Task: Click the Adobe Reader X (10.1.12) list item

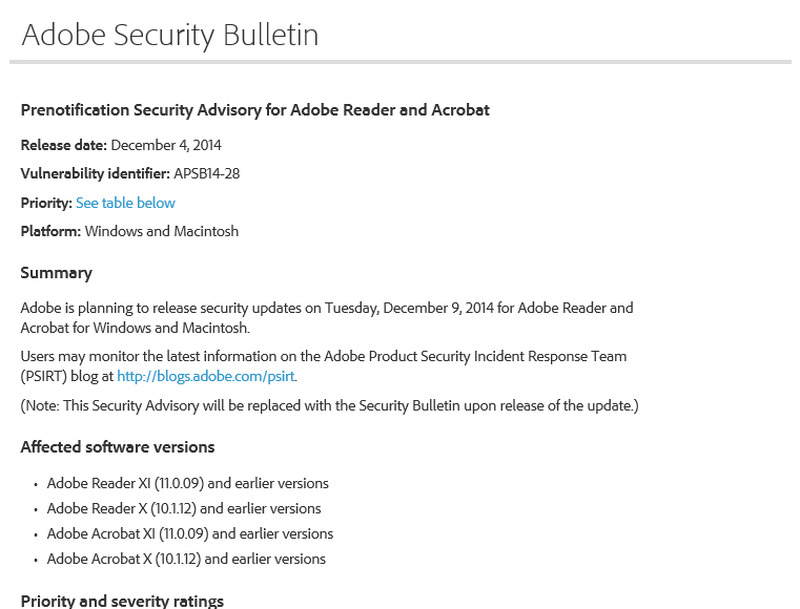Action: (184, 508)
